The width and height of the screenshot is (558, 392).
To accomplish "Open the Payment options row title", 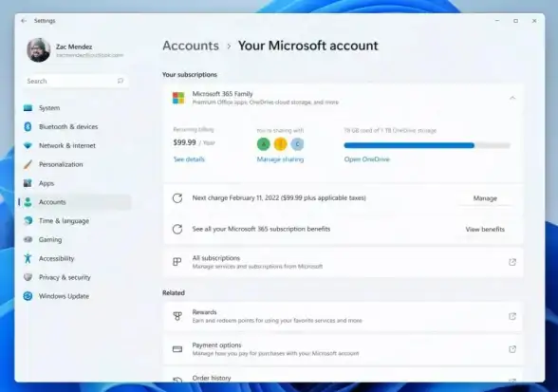I will [x=216, y=345].
